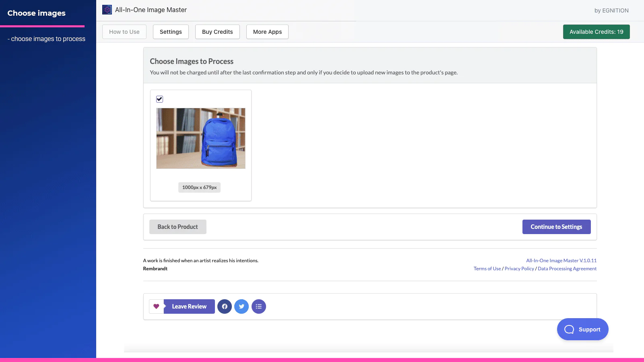Click All-In-One Image Master V.1.0.11 link

pyautogui.click(x=561, y=261)
